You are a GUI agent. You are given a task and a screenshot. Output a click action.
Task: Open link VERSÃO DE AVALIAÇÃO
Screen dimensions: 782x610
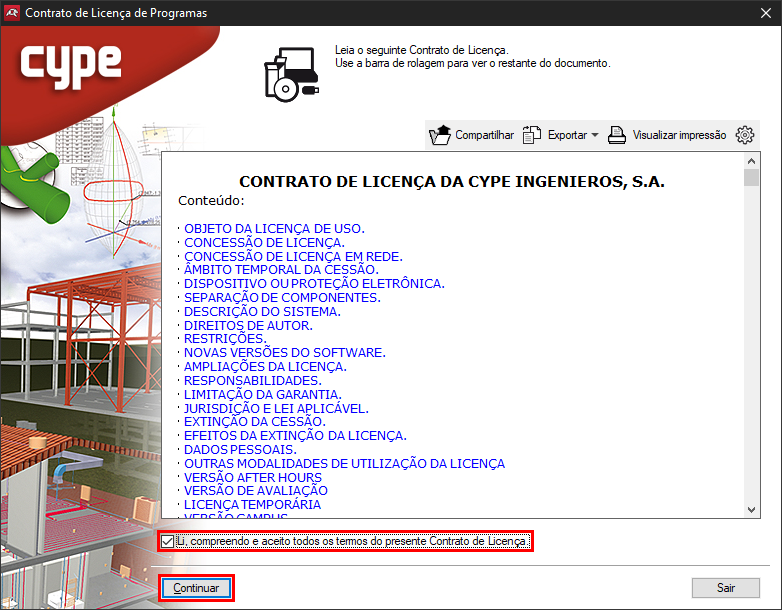pyautogui.click(x=256, y=491)
